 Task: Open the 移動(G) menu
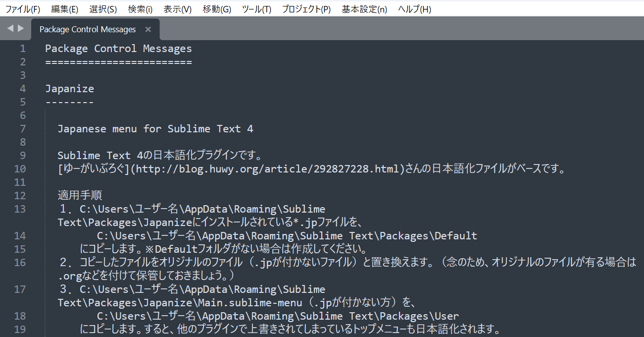[216, 8]
